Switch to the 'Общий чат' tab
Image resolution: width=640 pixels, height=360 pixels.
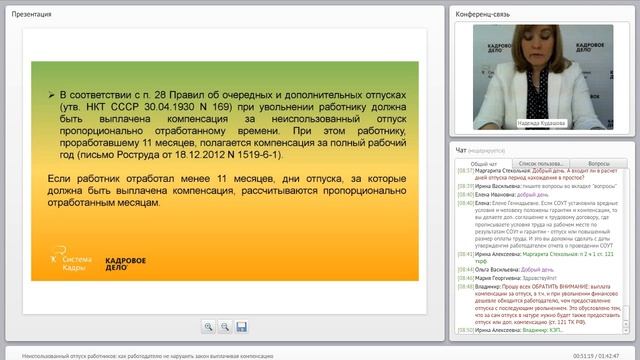pyautogui.click(x=484, y=164)
